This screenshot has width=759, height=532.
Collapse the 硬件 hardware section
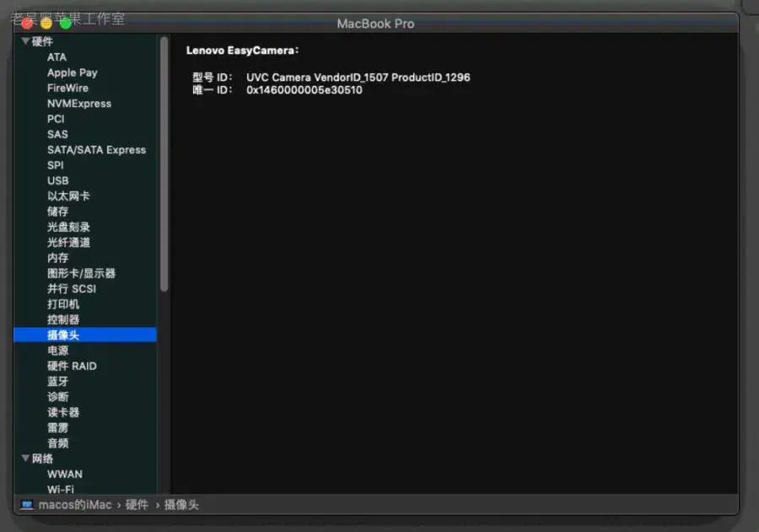(25, 41)
